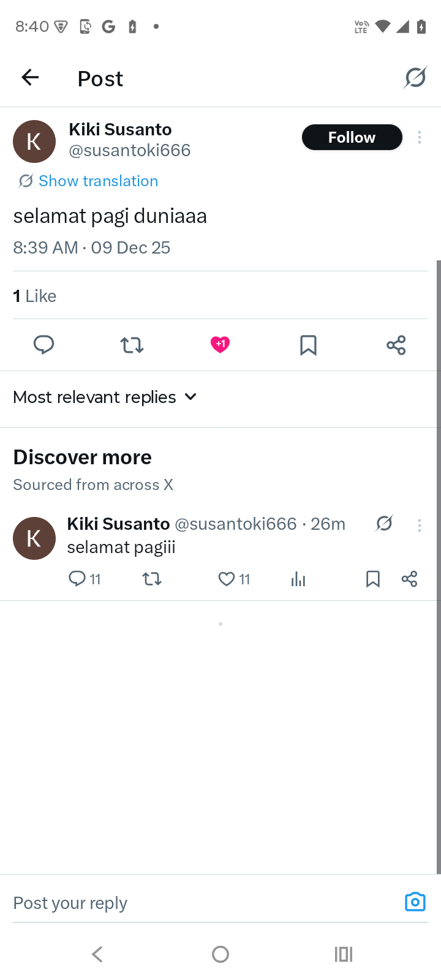Open Grok icon in the Post header

415,78
